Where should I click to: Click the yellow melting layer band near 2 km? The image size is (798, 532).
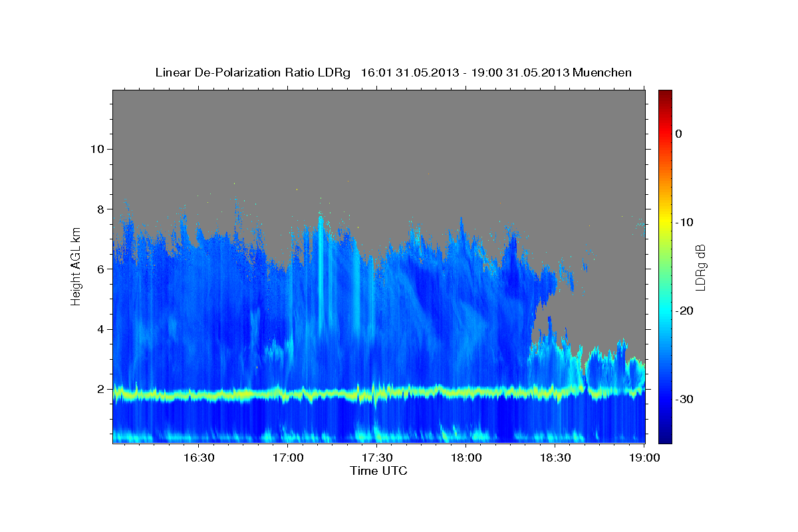pos(379,394)
